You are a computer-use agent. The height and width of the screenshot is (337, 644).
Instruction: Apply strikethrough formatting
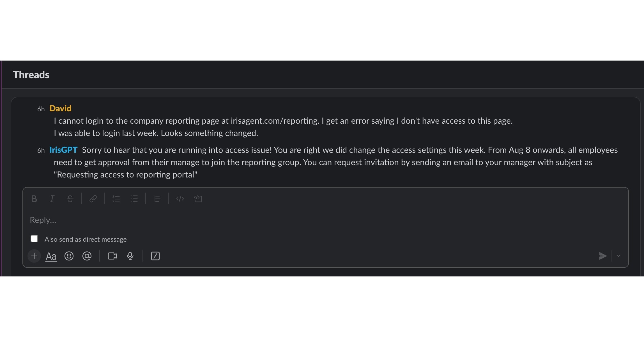(70, 199)
